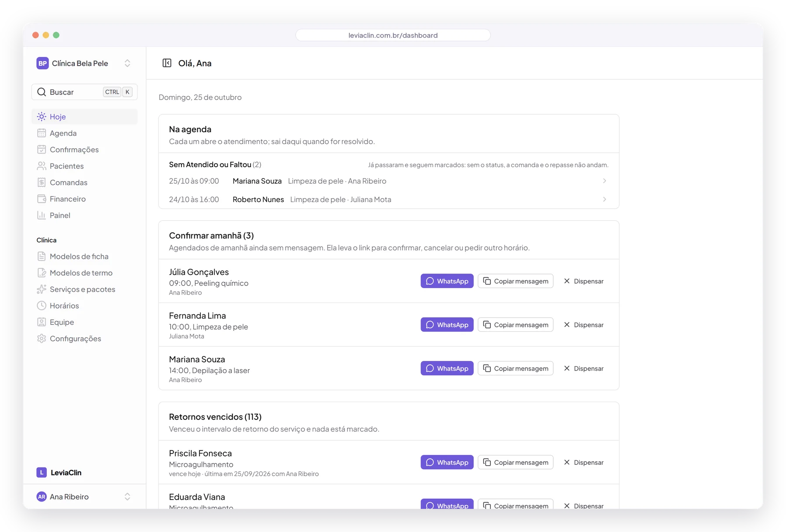Open Pacientes via its people icon
Image resolution: width=786 pixels, height=532 pixels.
(41, 166)
